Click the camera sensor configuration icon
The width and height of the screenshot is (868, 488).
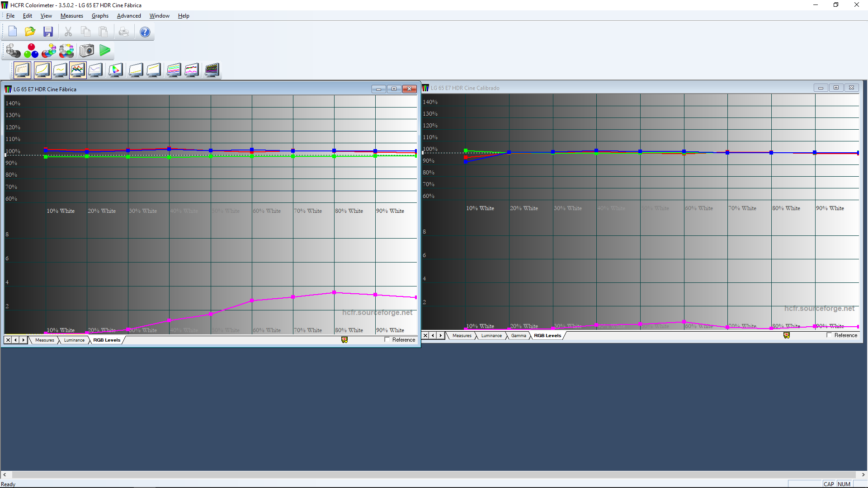[86, 51]
